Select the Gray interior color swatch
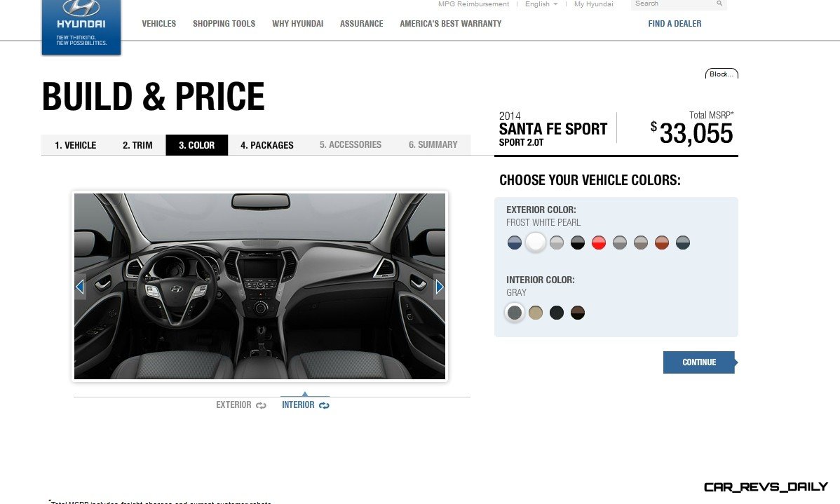Screen dimensions: 840x504 514,313
